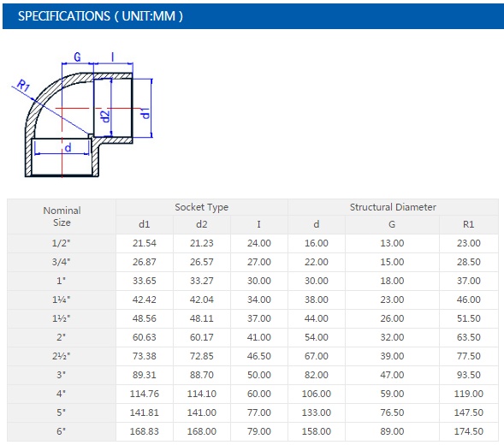Click the cell value 60.63
Viewport: 504px width, 445px height.
(145, 337)
